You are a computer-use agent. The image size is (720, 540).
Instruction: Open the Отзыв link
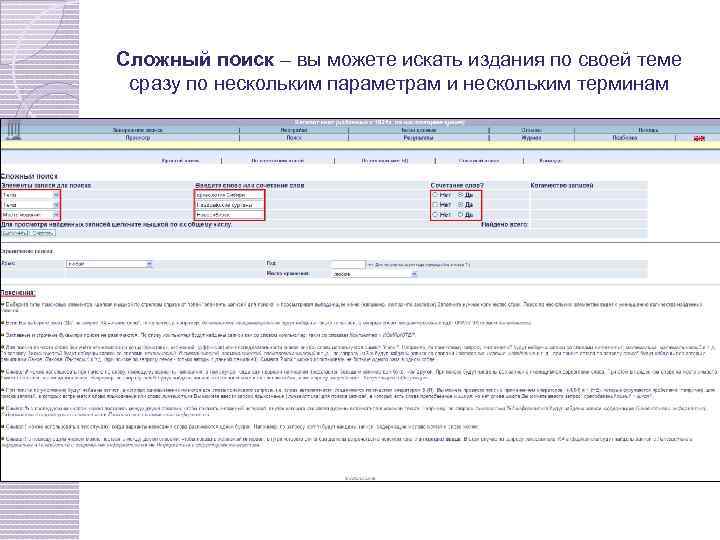531,130
